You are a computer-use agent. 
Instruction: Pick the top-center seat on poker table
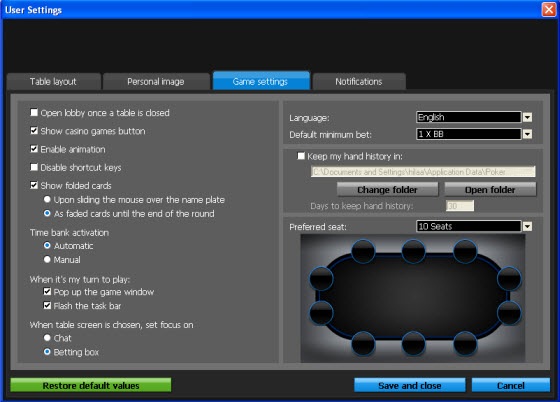click(x=413, y=251)
